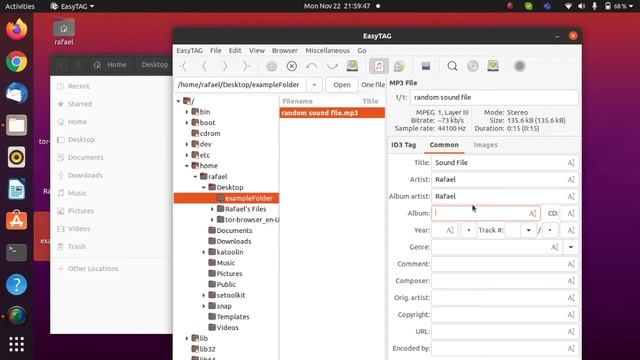
Task: Click the next file arrow in toolbar
Action: point(224,66)
